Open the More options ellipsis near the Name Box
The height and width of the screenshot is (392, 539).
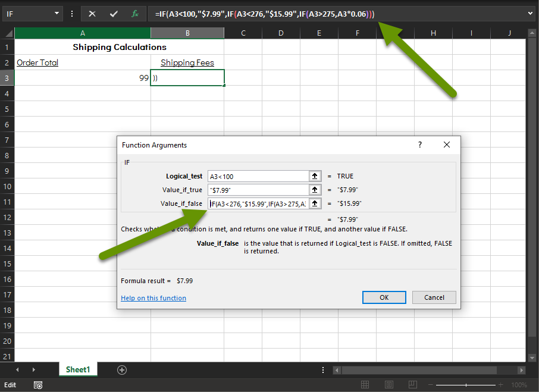[x=72, y=13]
